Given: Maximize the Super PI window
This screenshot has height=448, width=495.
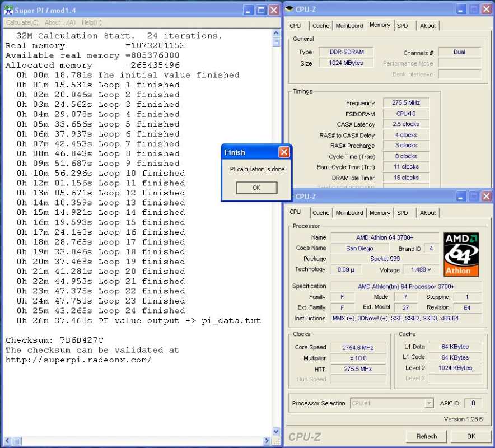Looking at the screenshot, I should click(261, 11).
